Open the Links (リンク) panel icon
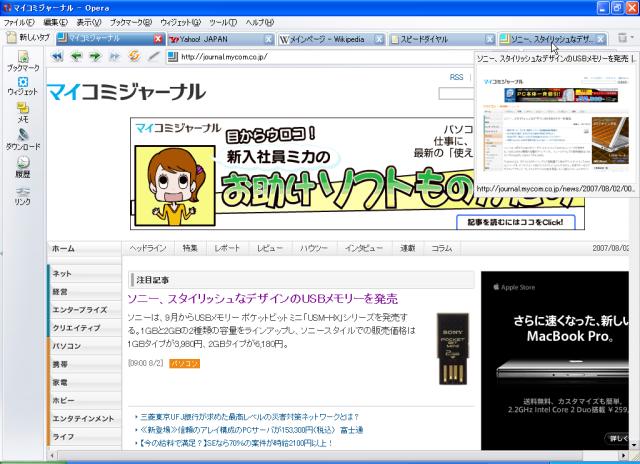This screenshot has width=640, height=464. coord(23,196)
